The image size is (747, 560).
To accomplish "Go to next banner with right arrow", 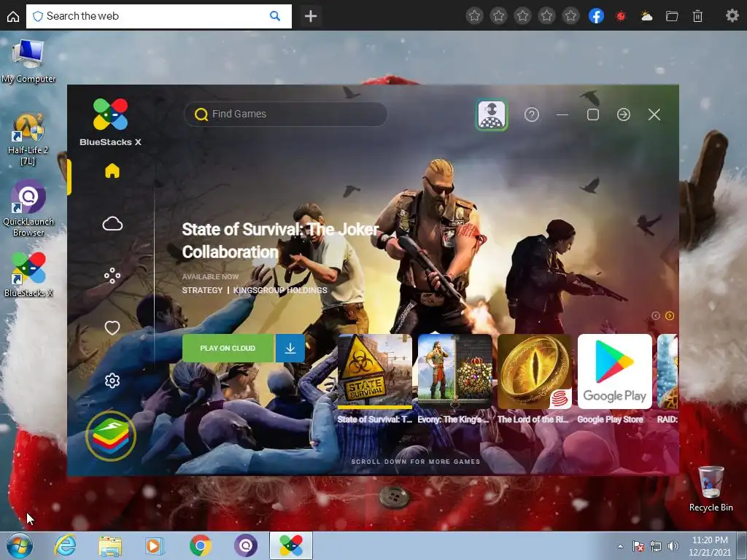I will point(670,316).
